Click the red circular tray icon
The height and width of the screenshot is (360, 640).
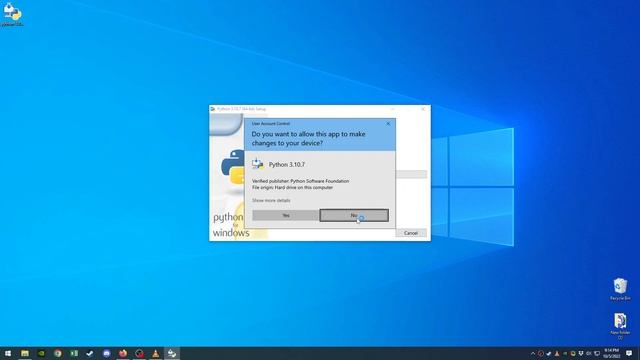pyautogui.click(x=541, y=353)
